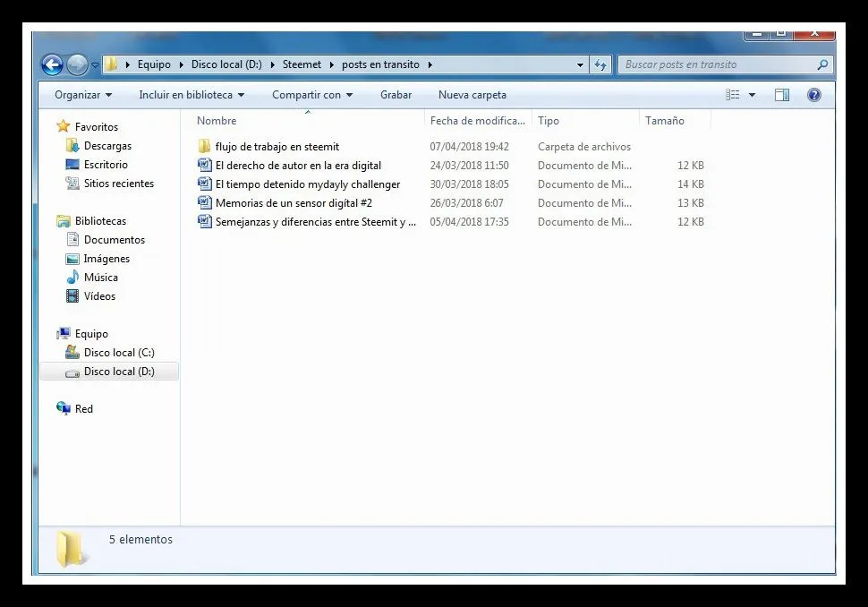
Task: Select 'Memorias de un sensor digital #2' file
Action: 293,203
